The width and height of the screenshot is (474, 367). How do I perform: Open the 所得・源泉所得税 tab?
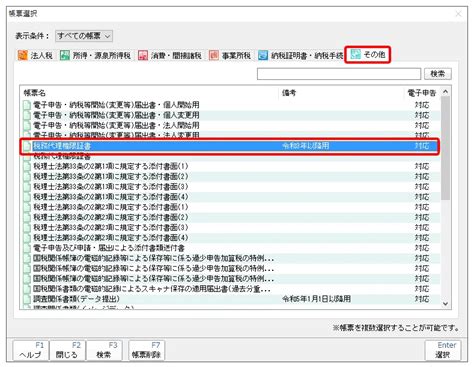95,55
